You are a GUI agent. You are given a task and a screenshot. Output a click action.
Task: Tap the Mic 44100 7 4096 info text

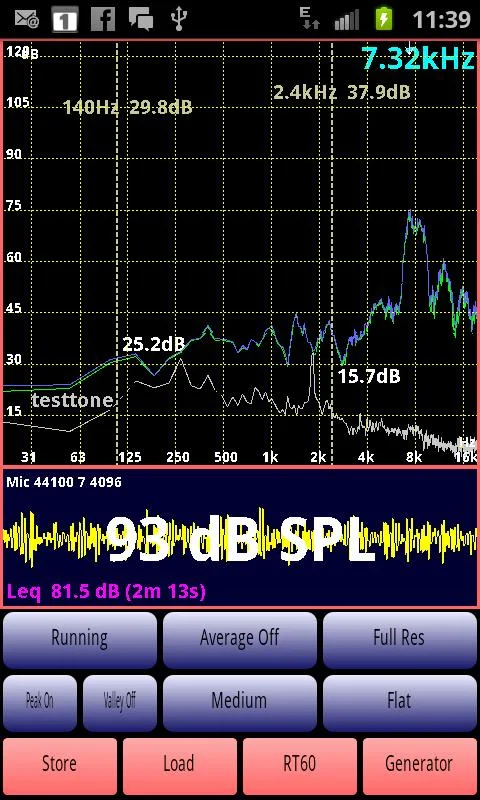[64, 482]
